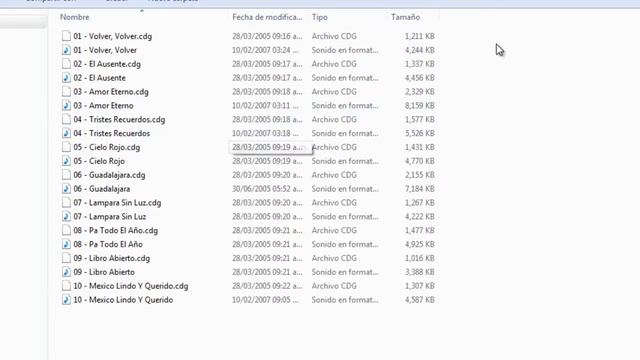Click the audio icon of 04 - Tristes Recuerdos
Image resolution: width=640 pixels, height=360 pixels.
pos(66,133)
